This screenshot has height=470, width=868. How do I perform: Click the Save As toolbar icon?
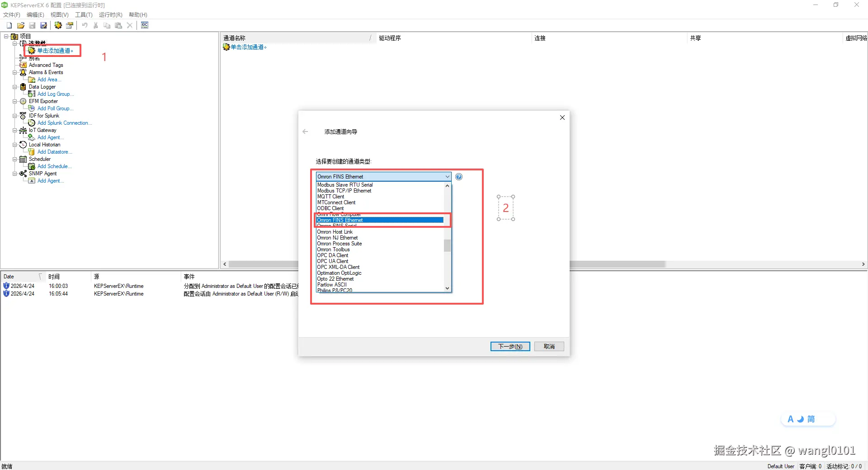coord(43,25)
